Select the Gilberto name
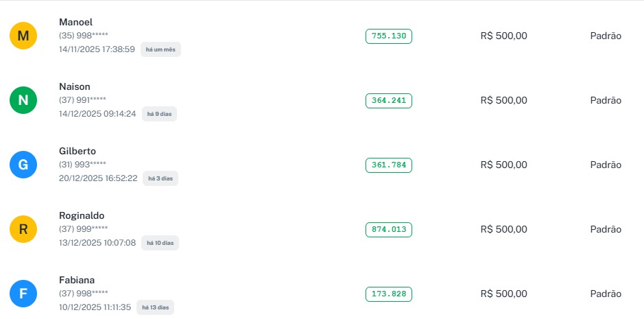 [x=77, y=151]
